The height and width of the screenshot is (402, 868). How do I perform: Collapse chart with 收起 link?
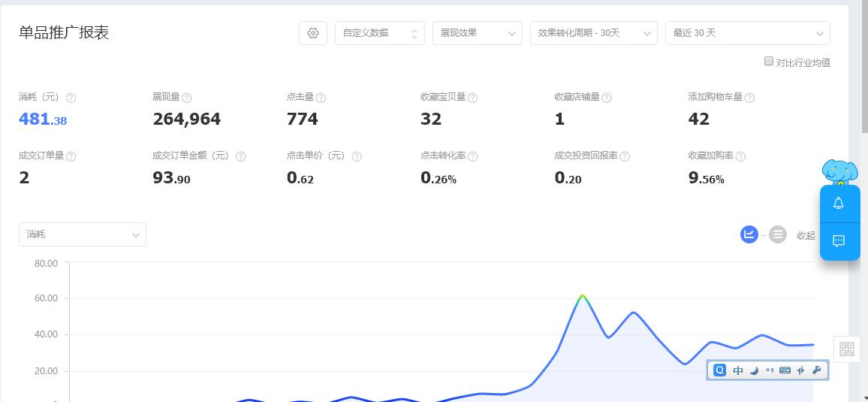click(x=806, y=235)
